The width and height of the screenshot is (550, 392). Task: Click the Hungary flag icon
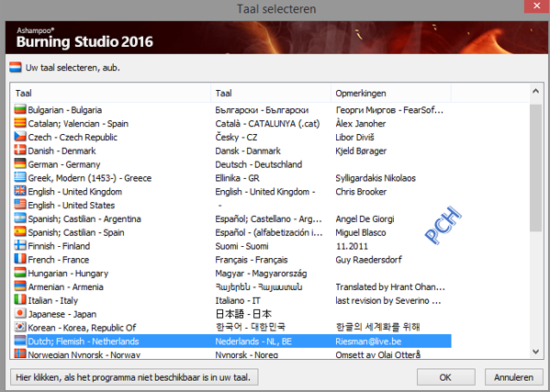click(20, 273)
